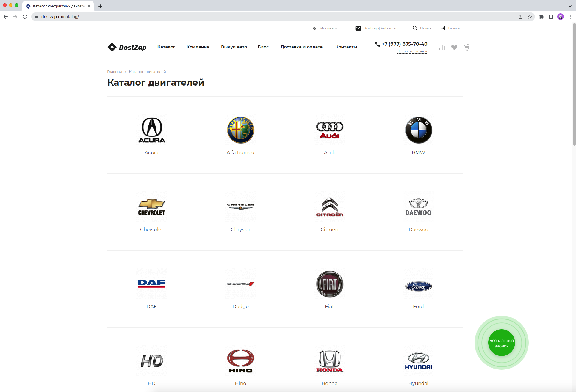
Task: Close the Каталог контрактных tab
Action: (89, 6)
